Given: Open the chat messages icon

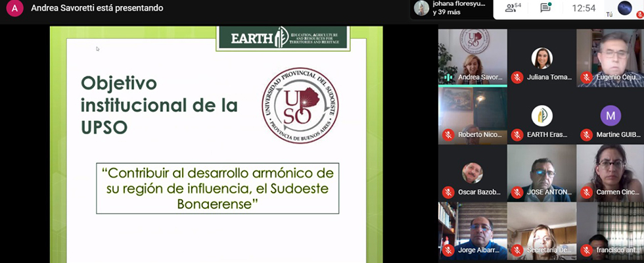Looking at the screenshot, I should pyautogui.click(x=545, y=8).
